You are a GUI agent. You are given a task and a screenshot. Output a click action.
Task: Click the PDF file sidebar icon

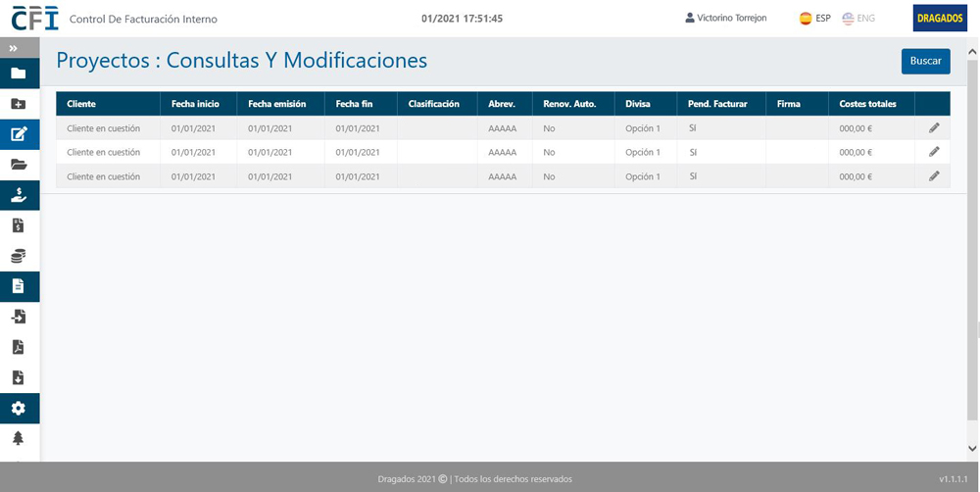tap(18, 347)
